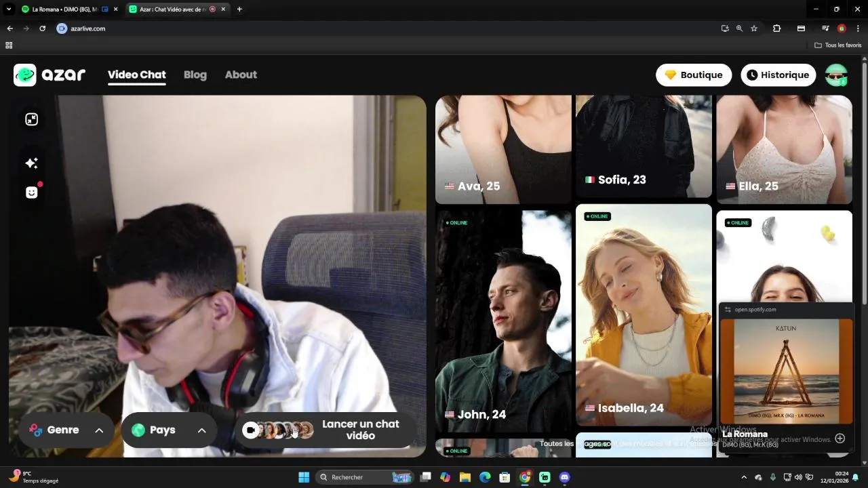Open Discord from the taskbar
This screenshot has height=488, width=868.
(564, 477)
